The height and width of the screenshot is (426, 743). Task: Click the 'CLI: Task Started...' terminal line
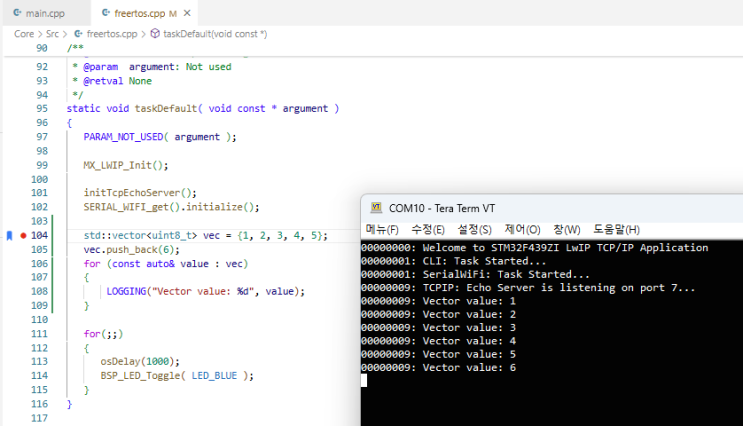point(453,261)
